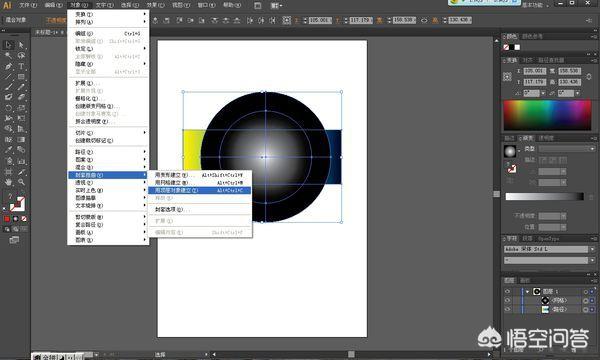
Task: Collapse the 图层 1 layer disclosure triangle
Action: (x=527, y=292)
